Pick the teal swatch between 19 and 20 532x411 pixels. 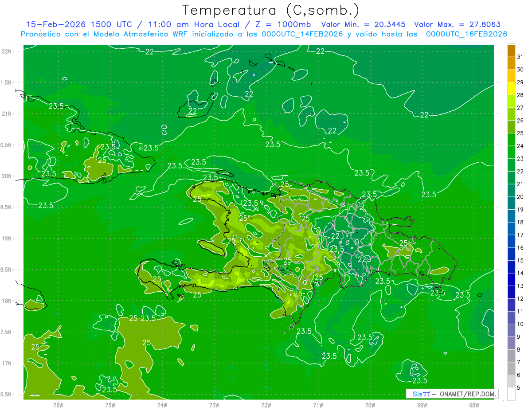tap(511, 203)
